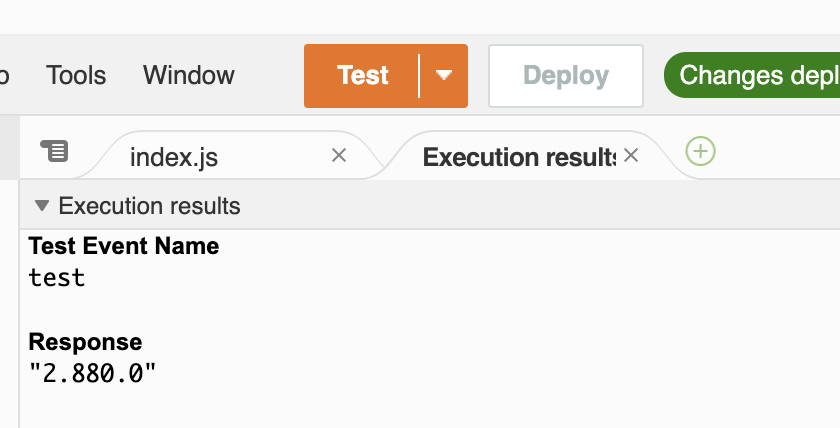Select the Response heading
Image resolution: width=840 pixels, height=428 pixels.
(85, 342)
